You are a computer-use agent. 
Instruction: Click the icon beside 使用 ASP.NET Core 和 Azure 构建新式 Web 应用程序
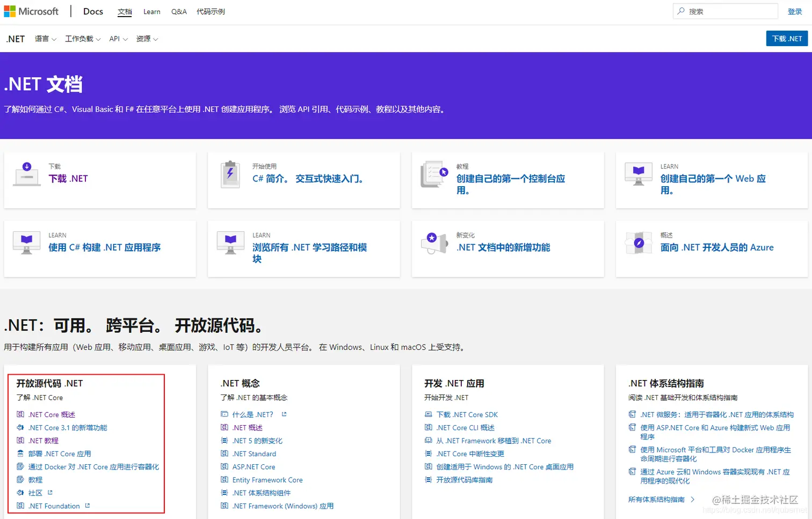click(633, 428)
